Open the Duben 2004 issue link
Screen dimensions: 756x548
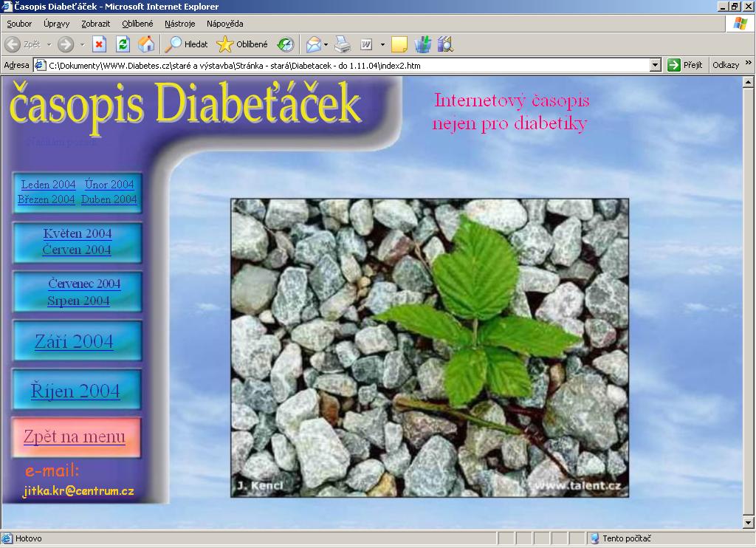click(x=109, y=199)
